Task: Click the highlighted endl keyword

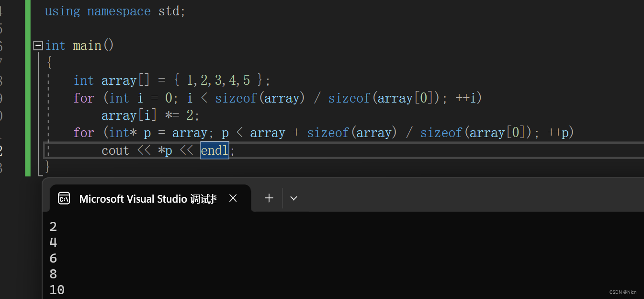Action: coord(214,150)
